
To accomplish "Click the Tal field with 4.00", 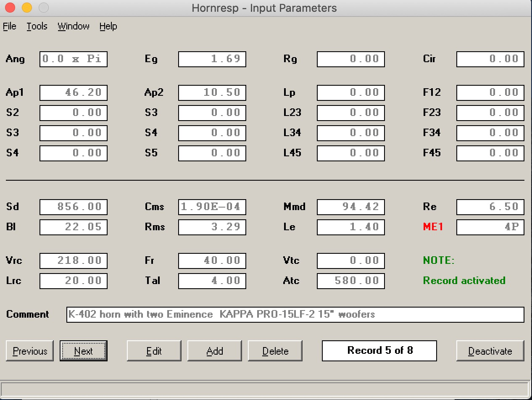I will pyautogui.click(x=212, y=281).
